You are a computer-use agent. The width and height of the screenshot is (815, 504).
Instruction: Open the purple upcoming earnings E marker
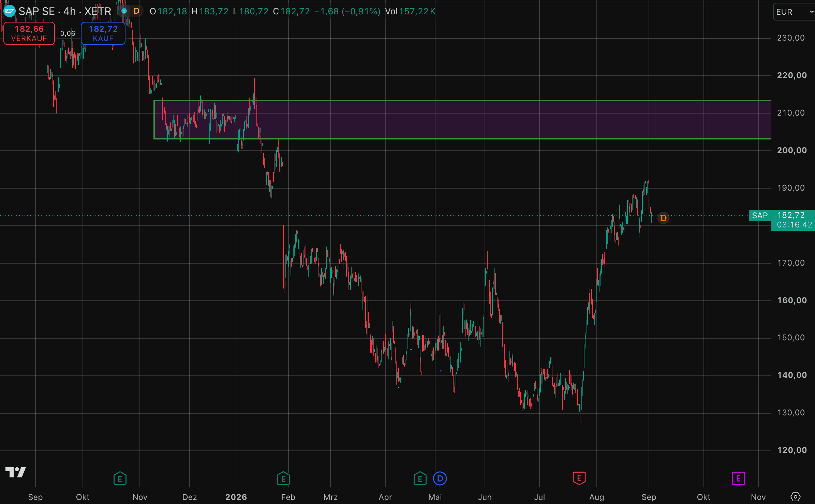tap(738, 478)
